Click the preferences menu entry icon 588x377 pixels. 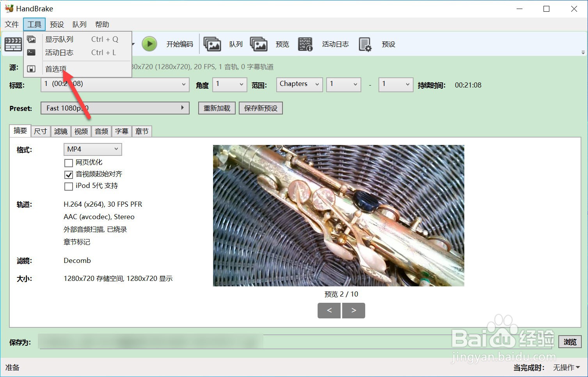click(x=32, y=69)
